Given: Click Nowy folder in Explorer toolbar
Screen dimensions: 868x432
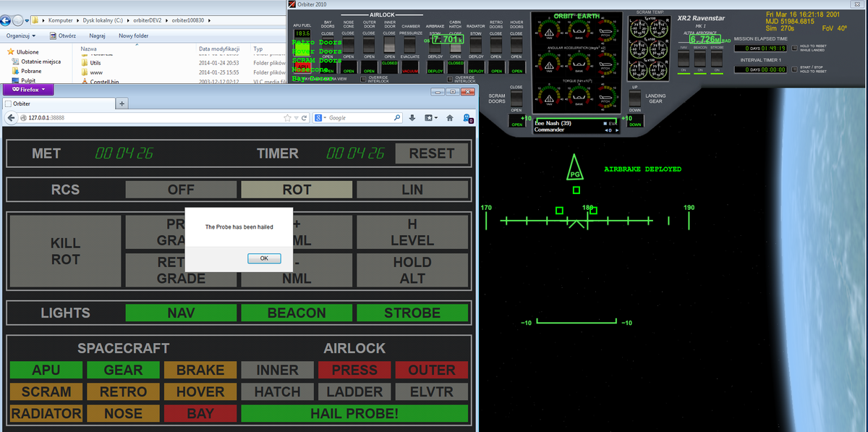Looking at the screenshot, I should click(x=133, y=35).
